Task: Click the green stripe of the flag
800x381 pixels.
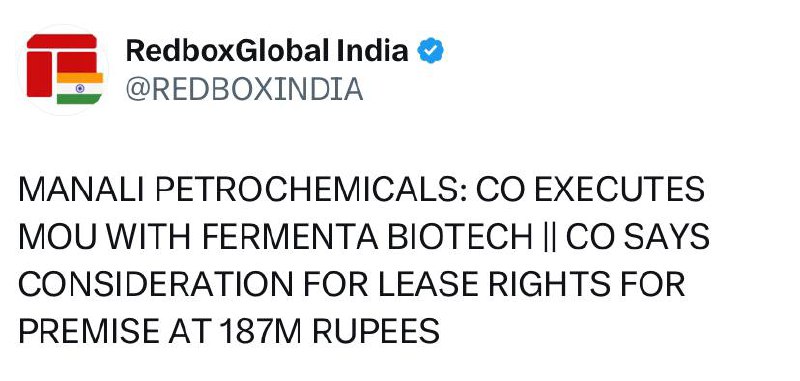Action: tap(80, 99)
